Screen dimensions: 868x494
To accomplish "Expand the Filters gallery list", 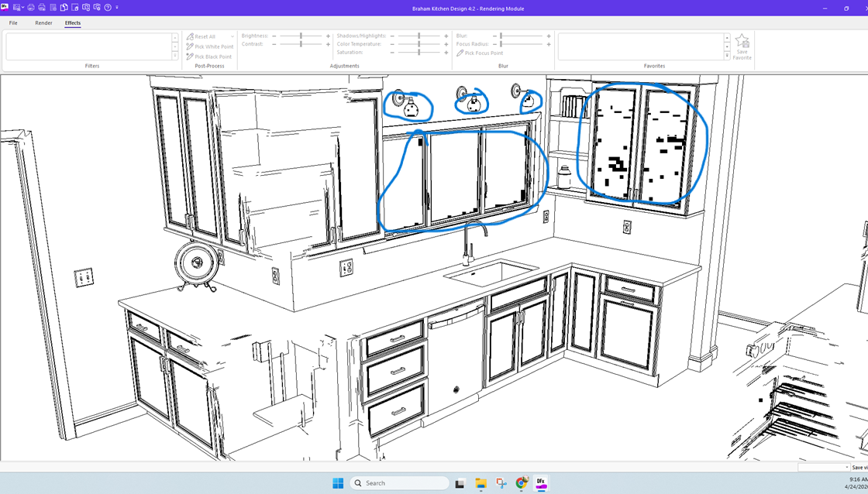I will pyautogui.click(x=175, y=56).
